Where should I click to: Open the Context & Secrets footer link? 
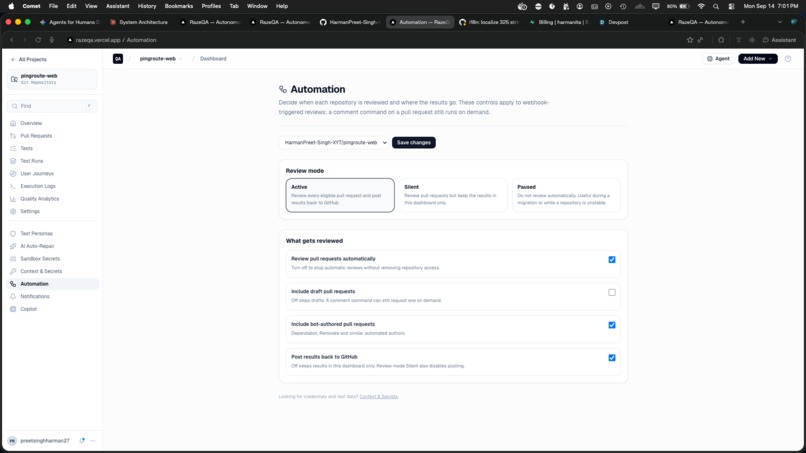pyautogui.click(x=378, y=396)
